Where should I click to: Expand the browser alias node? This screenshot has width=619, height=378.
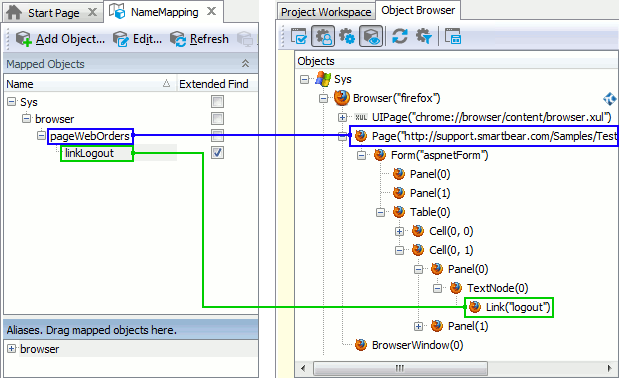pyautogui.click(x=11, y=349)
